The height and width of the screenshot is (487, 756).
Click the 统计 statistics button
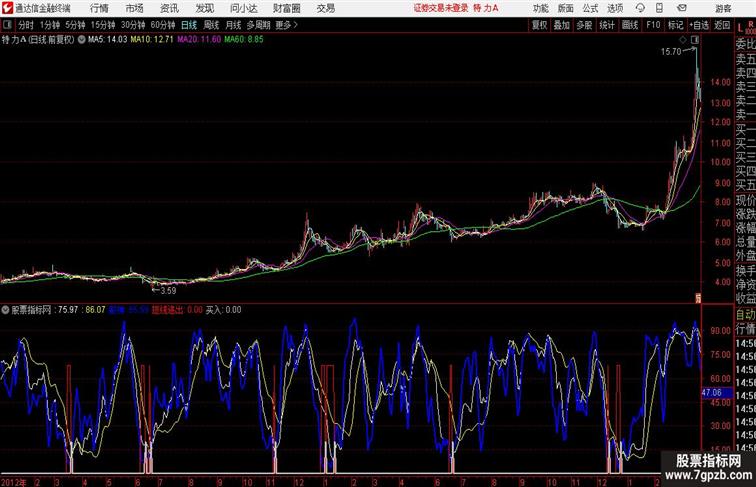pos(607,25)
